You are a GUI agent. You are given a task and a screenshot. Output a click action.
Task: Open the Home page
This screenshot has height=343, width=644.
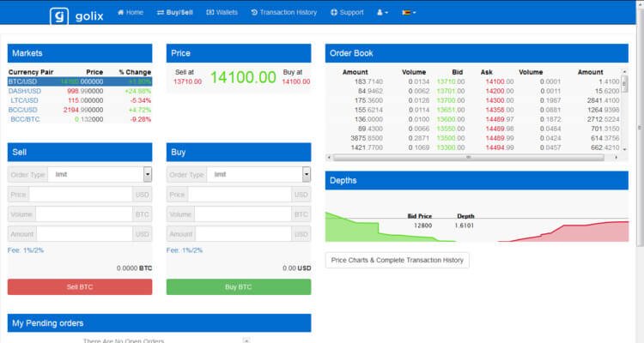tap(130, 13)
